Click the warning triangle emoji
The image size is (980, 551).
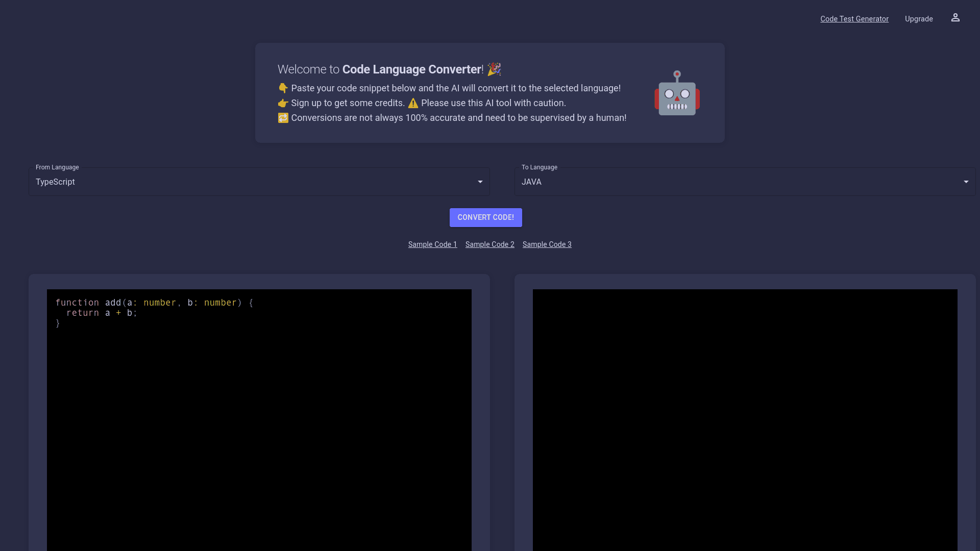coord(413,103)
